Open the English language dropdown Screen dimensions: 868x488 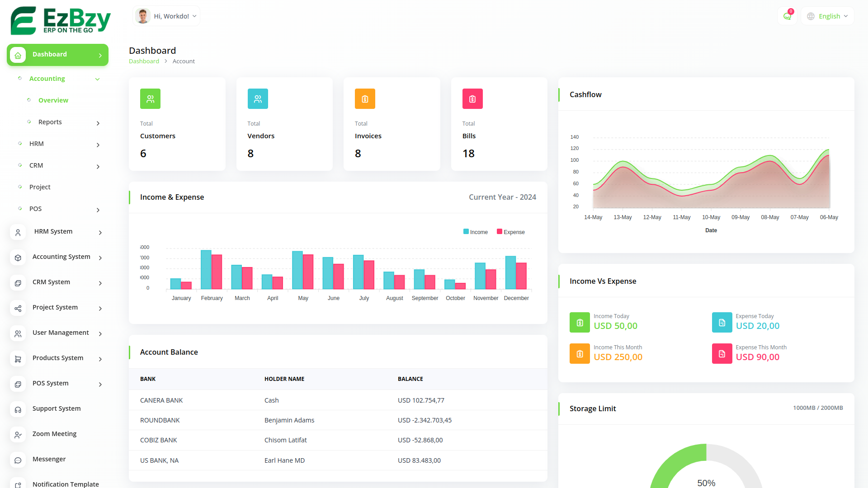click(x=828, y=16)
